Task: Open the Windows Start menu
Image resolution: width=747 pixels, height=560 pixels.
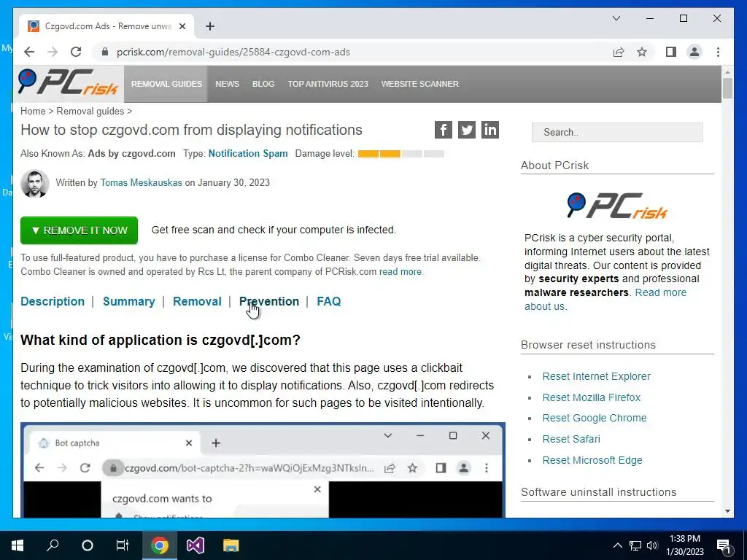Action: 18,545
